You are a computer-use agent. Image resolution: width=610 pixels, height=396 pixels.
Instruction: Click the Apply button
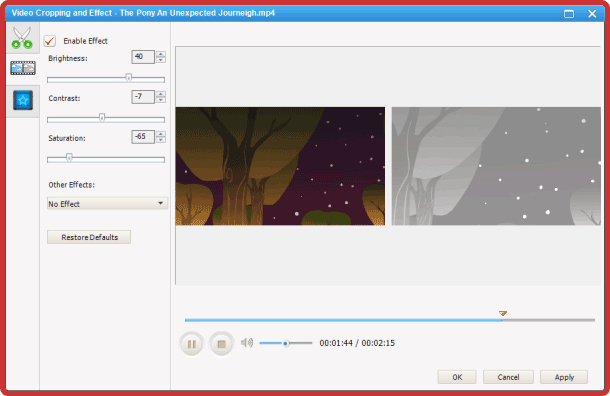click(564, 377)
